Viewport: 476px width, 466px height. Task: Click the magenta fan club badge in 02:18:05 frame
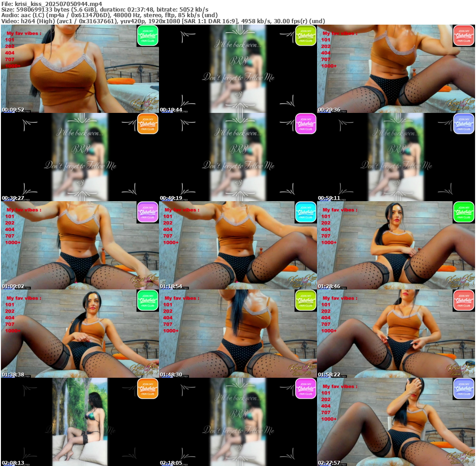pyautogui.click(x=306, y=389)
